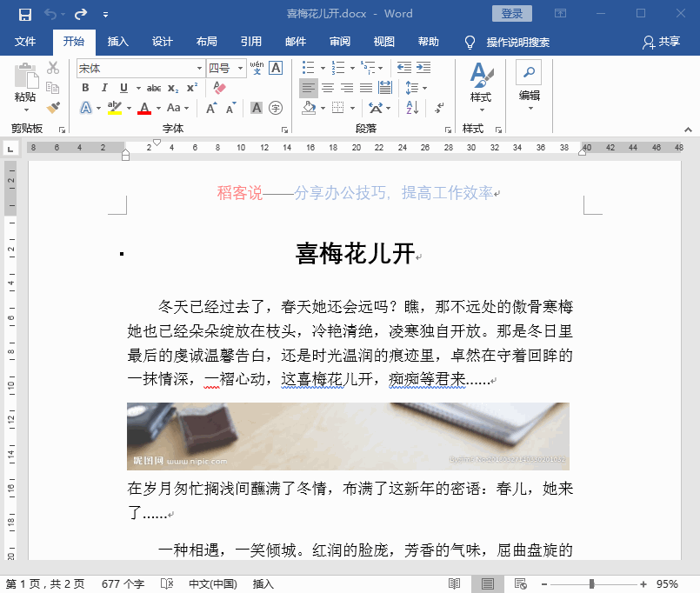Screen dimensions: 700x593
Task: Toggle italic formatting
Action: (x=104, y=88)
